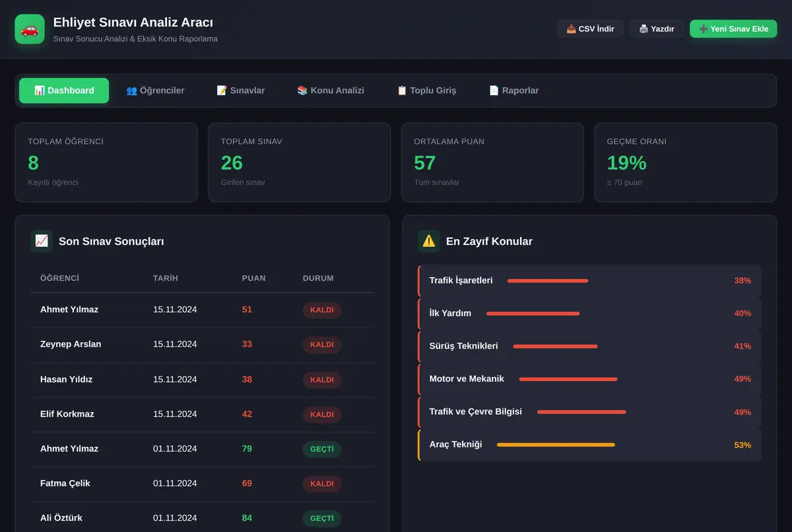Click score 42 in Elif Korkmaz's row
Screen dimensions: 792x532
(247, 414)
